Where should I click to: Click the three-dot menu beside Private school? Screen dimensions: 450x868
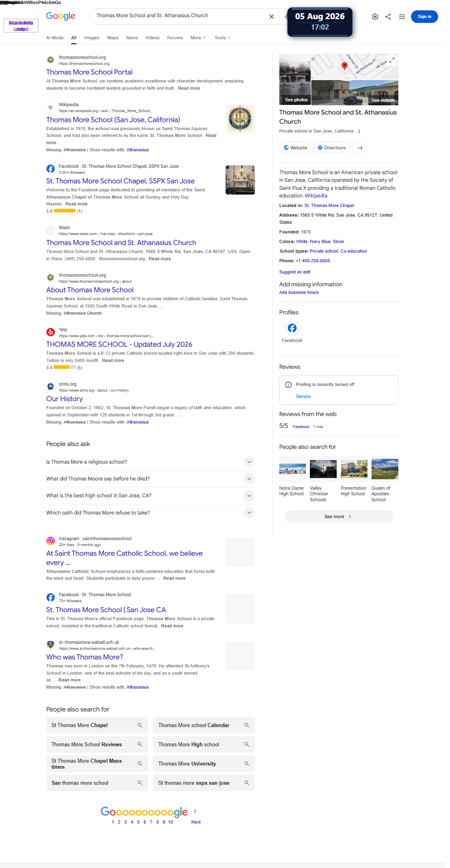[x=359, y=131]
